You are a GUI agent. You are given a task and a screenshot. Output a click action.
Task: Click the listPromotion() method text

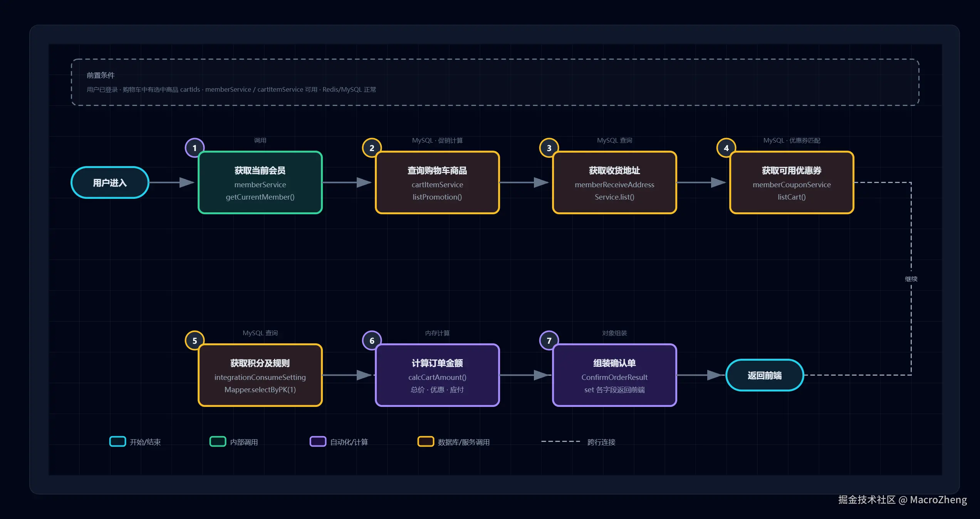(437, 197)
